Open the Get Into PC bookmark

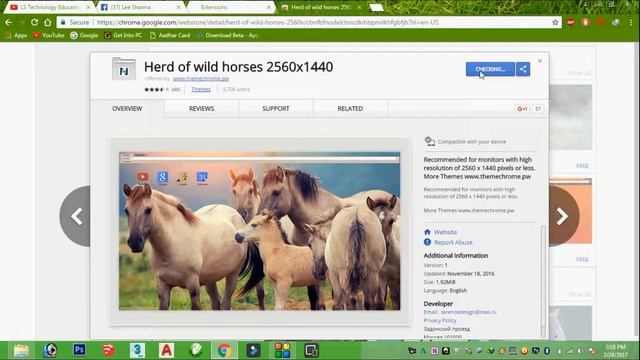pyautogui.click(x=123, y=36)
